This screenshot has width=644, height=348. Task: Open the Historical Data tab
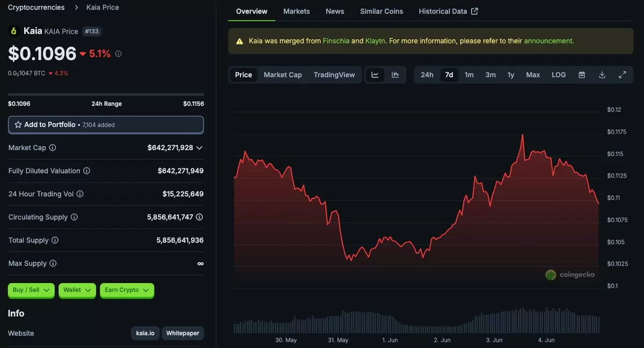coord(448,11)
